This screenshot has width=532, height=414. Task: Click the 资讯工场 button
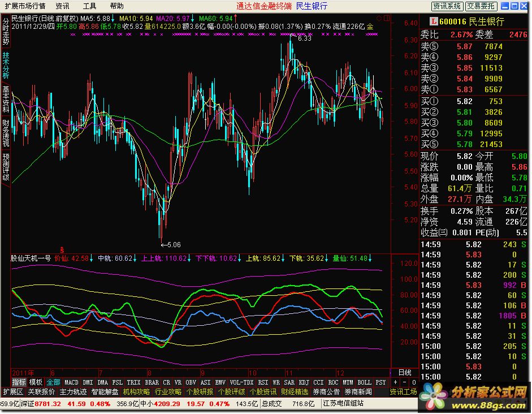(404, 392)
